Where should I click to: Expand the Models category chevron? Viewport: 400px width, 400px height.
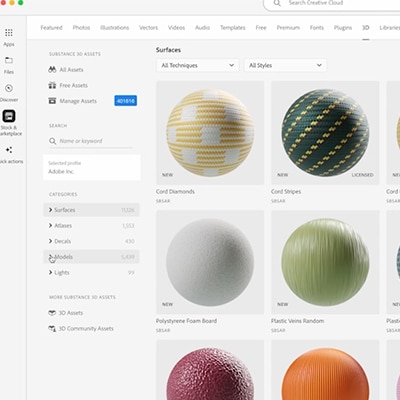(x=50, y=257)
